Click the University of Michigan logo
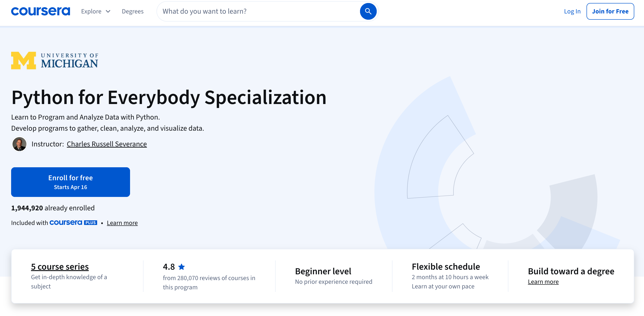 (54, 60)
